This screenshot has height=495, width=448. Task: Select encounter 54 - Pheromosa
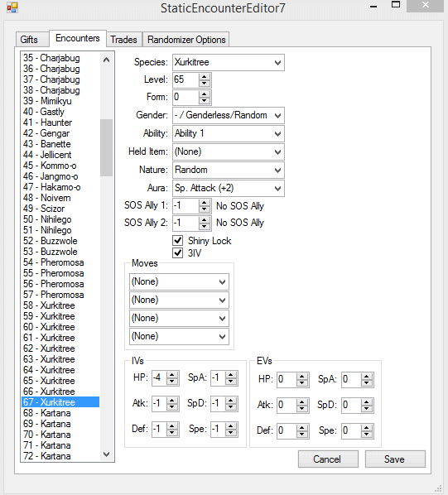60,262
